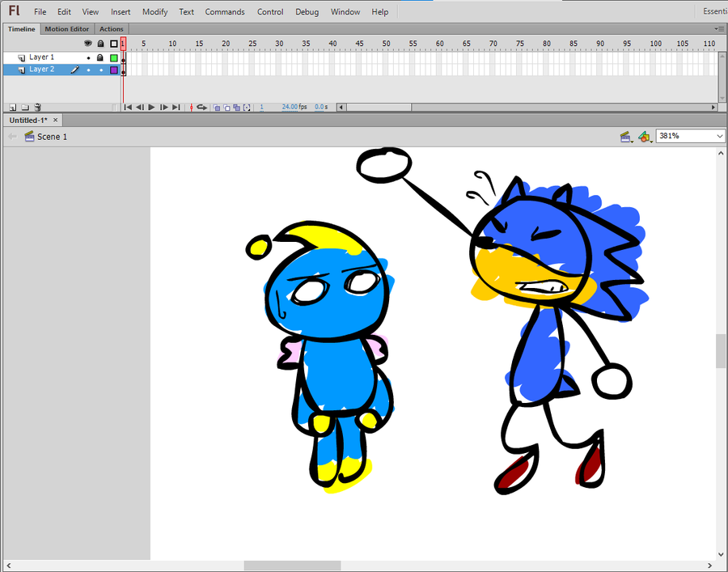Unlock Layer 1 via its padlock

99,57
